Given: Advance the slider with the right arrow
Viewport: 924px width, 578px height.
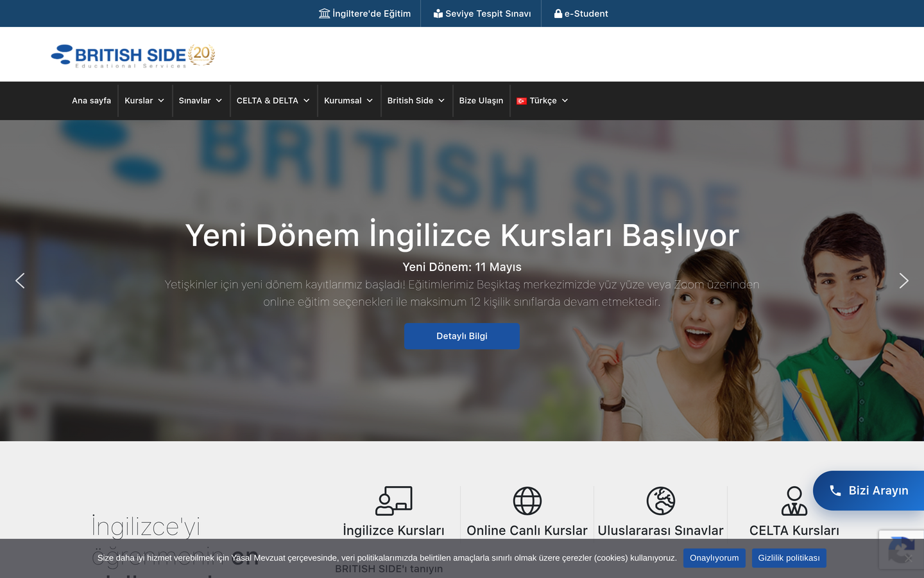Looking at the screenshot, I should [903, 281].
